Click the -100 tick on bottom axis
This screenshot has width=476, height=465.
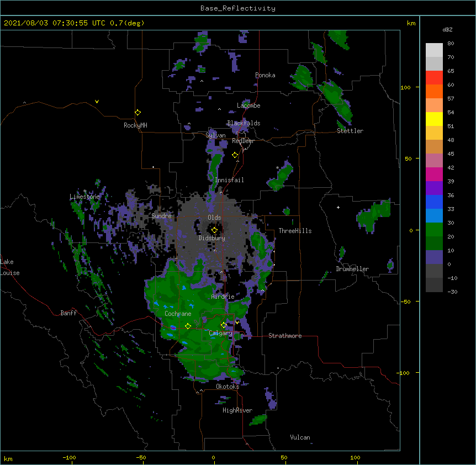(x=70, y=457)
